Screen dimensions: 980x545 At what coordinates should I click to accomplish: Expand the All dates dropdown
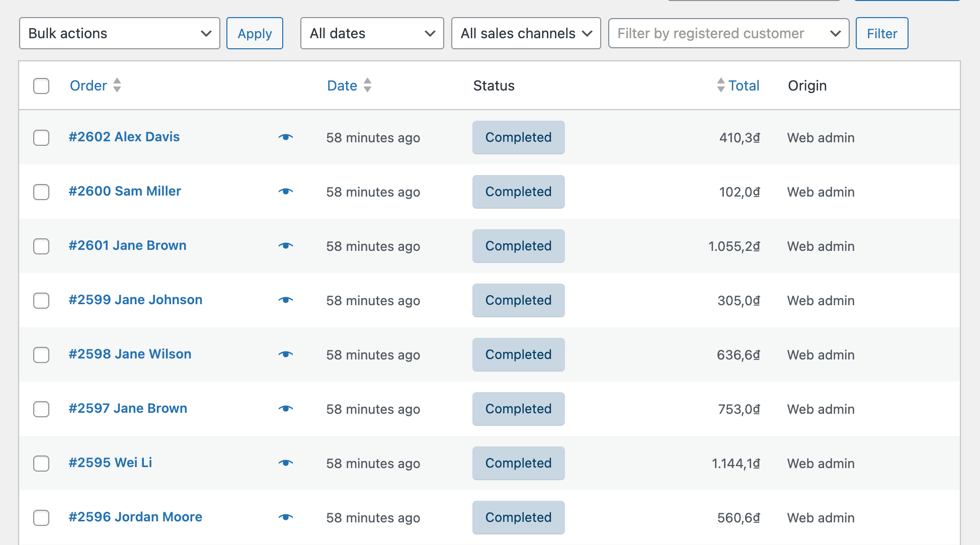pos(372,34)
